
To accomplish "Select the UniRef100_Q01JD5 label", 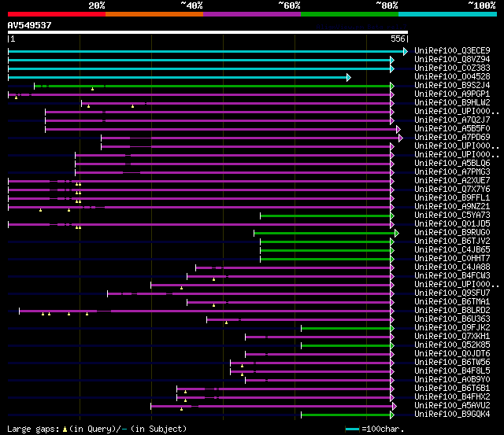I will (452, 224).
